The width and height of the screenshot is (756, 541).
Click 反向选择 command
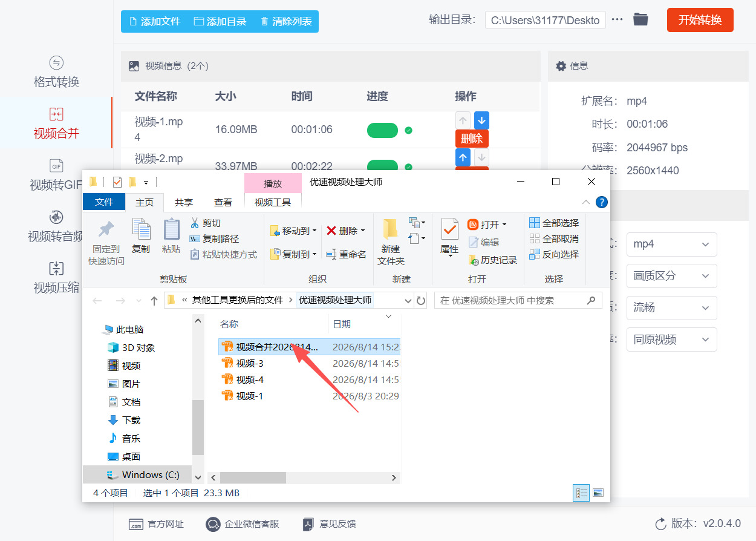(x=554, y=254)
